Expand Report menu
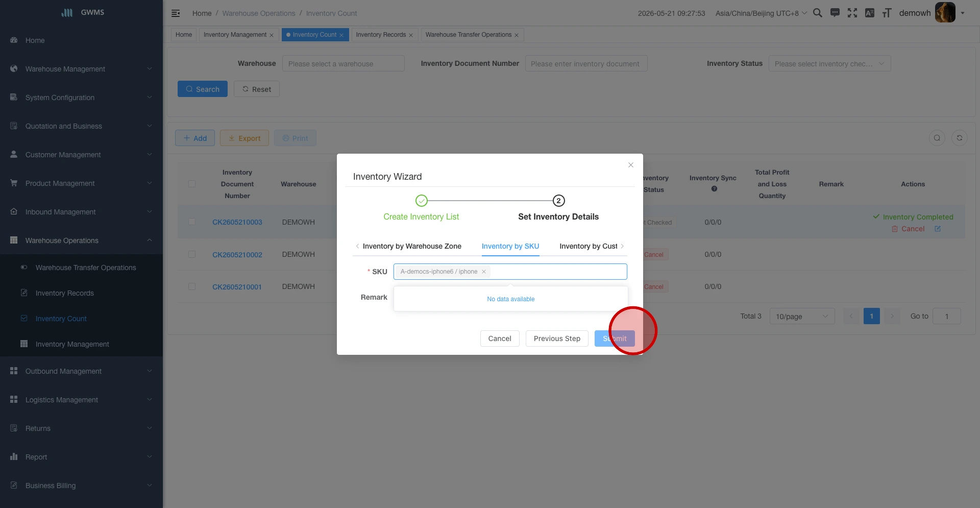The height and width of the screenshot is (508, 980). point(81,457)
